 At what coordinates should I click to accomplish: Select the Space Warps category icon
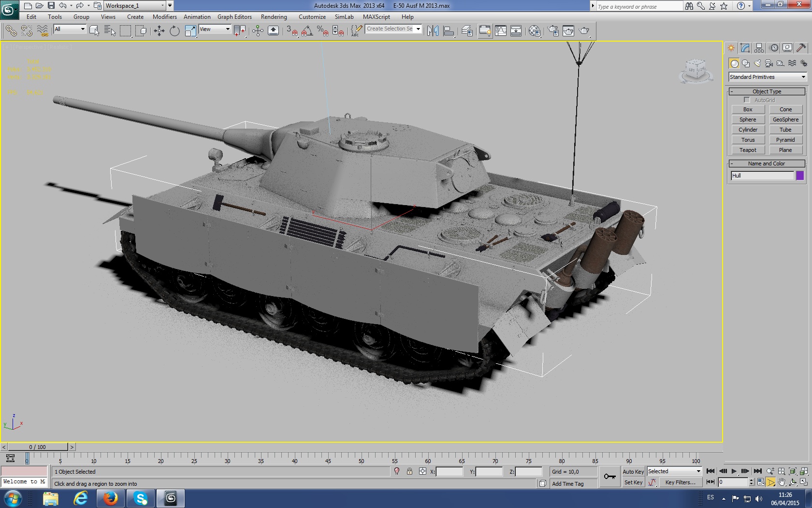(792, 63)
